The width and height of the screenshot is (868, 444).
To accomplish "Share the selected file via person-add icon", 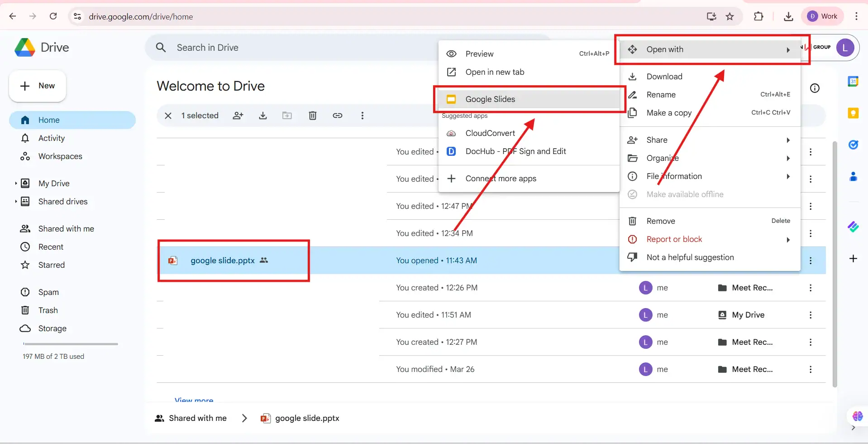I will [238, 116].
